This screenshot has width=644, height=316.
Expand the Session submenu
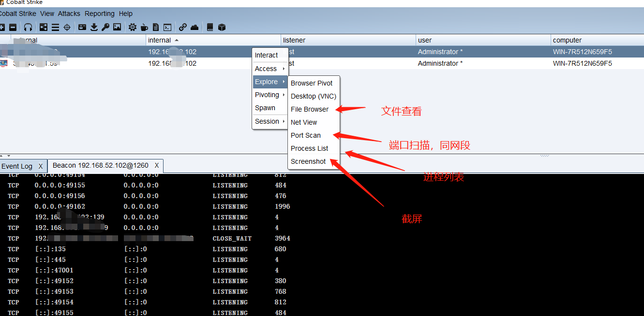click(x=270, y=121)
